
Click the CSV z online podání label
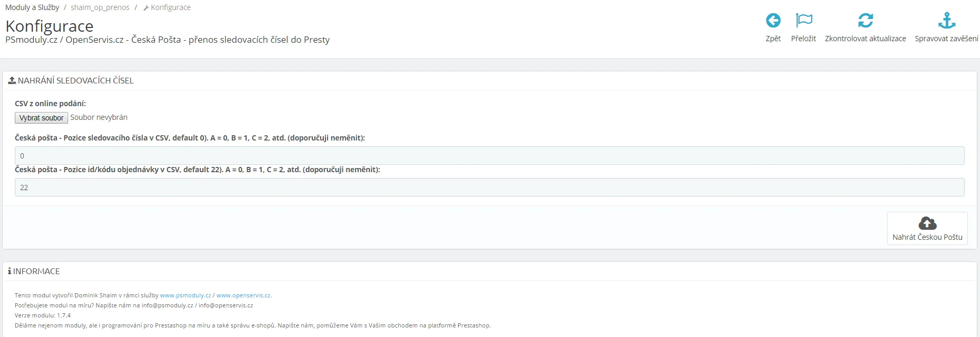[50, 104]
